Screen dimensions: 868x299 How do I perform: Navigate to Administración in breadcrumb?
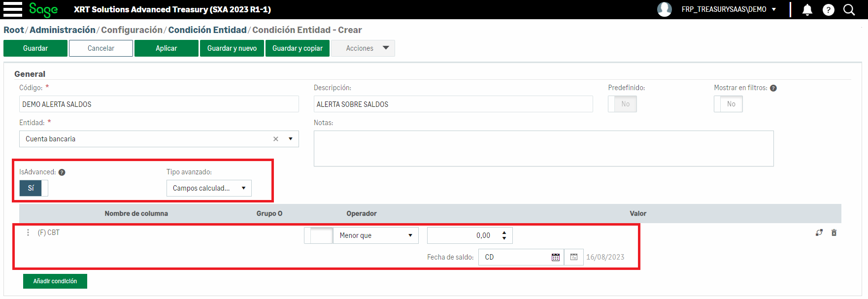pyautogui.click(x=63, y=30)
